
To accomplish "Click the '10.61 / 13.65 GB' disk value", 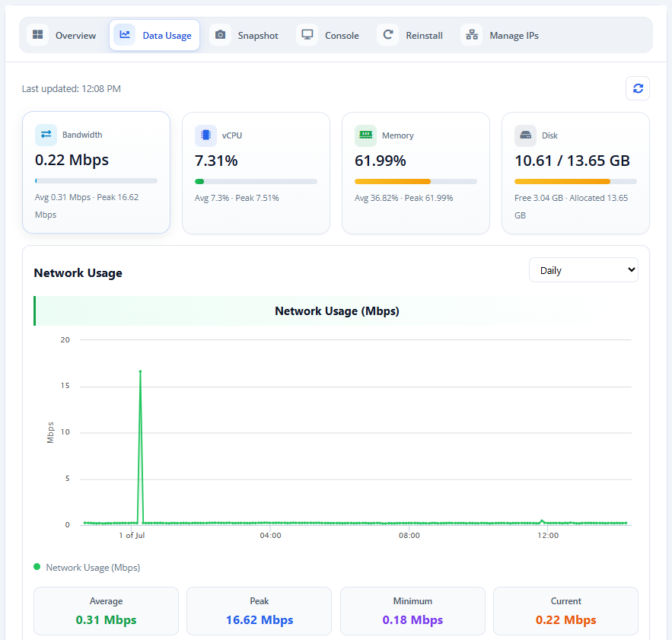I will [572, 161].
